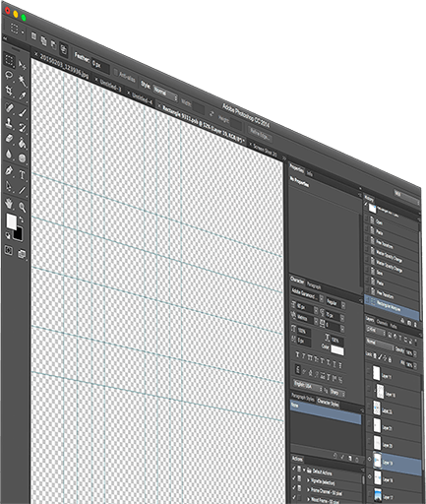The width and height of the screenshot is (426, 504).
Task: Click the Refine Edge button
Action: [260, 134]
